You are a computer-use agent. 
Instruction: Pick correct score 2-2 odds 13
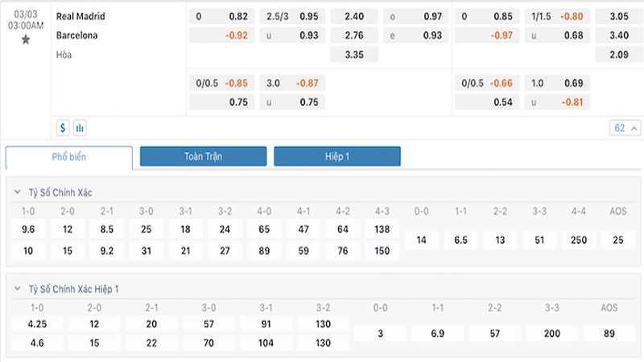pyautogui.click(x=500, y=240)
